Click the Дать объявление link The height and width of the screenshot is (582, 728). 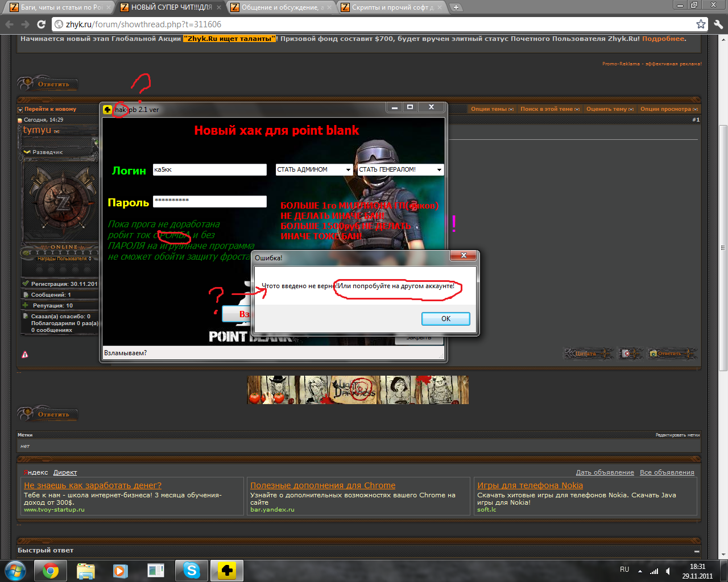[x=605, y=472]
